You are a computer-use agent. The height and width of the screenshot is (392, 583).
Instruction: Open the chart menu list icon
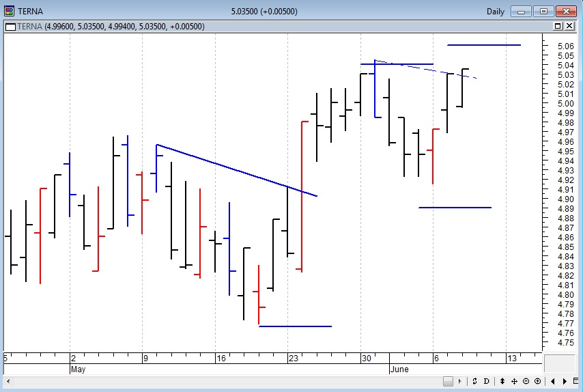[576, 381]
